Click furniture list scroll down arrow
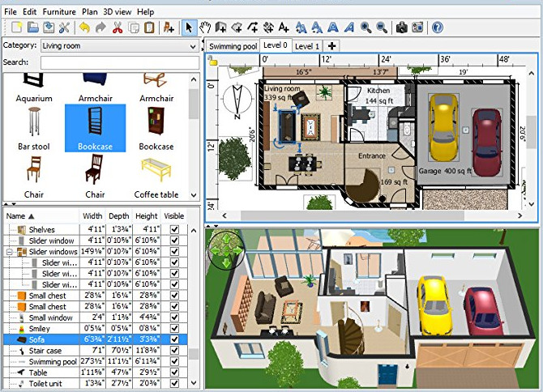The image size is (543, 392). click(194, 383)
